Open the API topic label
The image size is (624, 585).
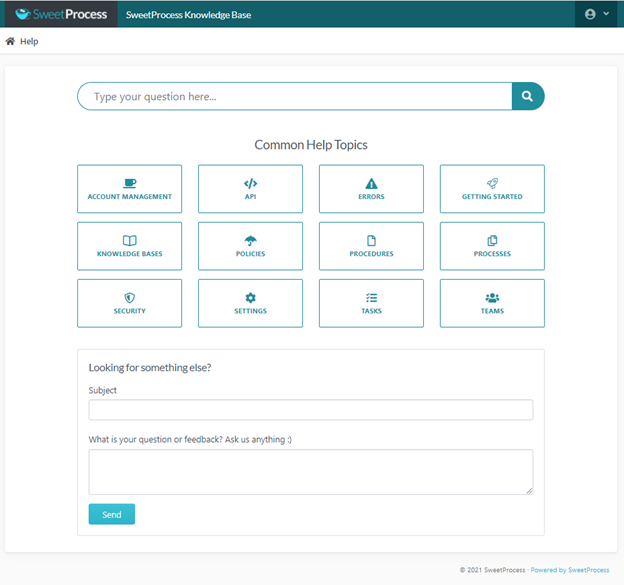[x=251, y=197]
